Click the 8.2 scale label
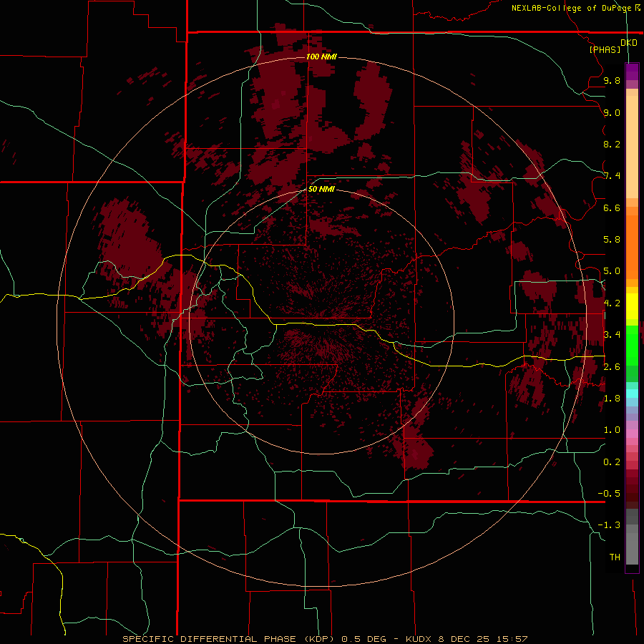The width and height of the screenshot is (644, 644). click(x=612, y=144)
